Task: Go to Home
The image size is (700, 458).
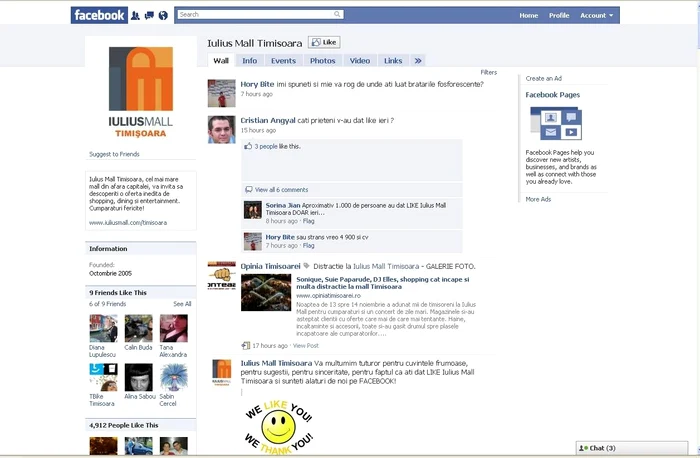Action: pyautogui.click(x=529, y=15)
